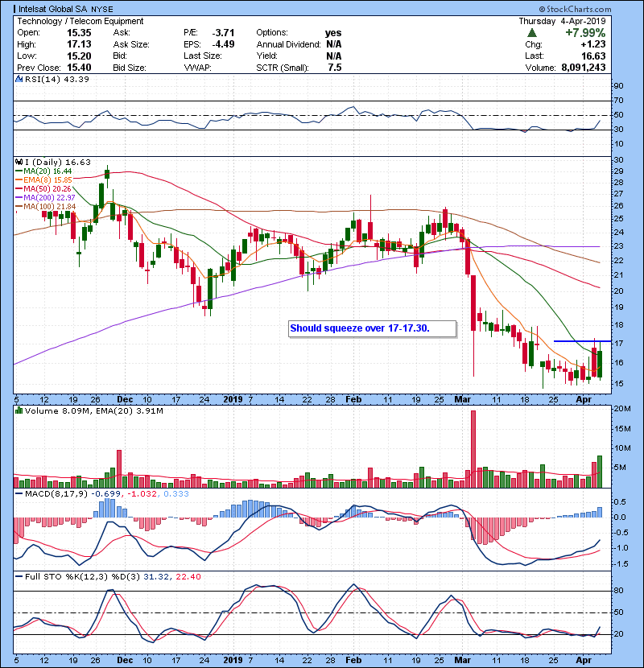Select the High value 17.13
644x668 pixels.
[x=79, y=44]
